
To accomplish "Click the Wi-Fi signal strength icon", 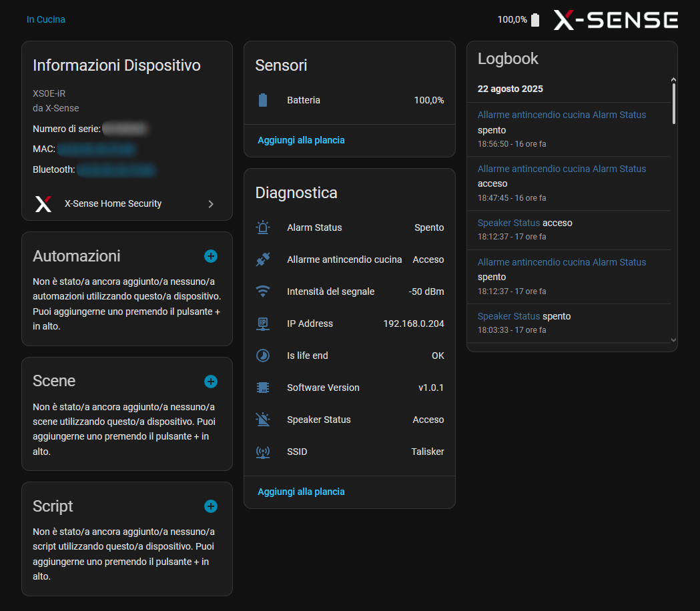I will tap(263, 291).
